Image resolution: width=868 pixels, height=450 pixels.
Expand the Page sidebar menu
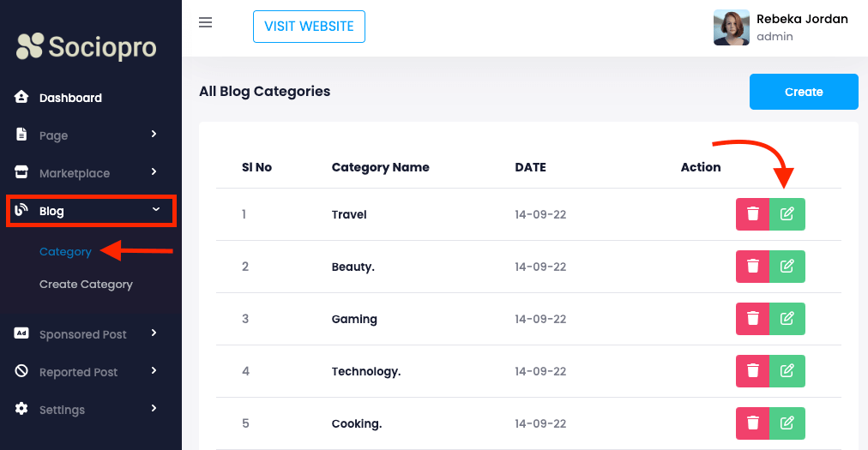[86, 135]
